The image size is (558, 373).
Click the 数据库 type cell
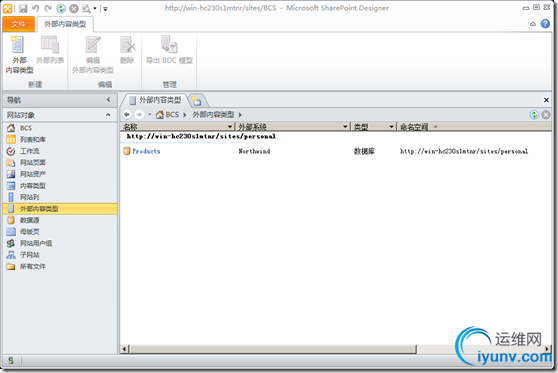[x=364, y=151]
